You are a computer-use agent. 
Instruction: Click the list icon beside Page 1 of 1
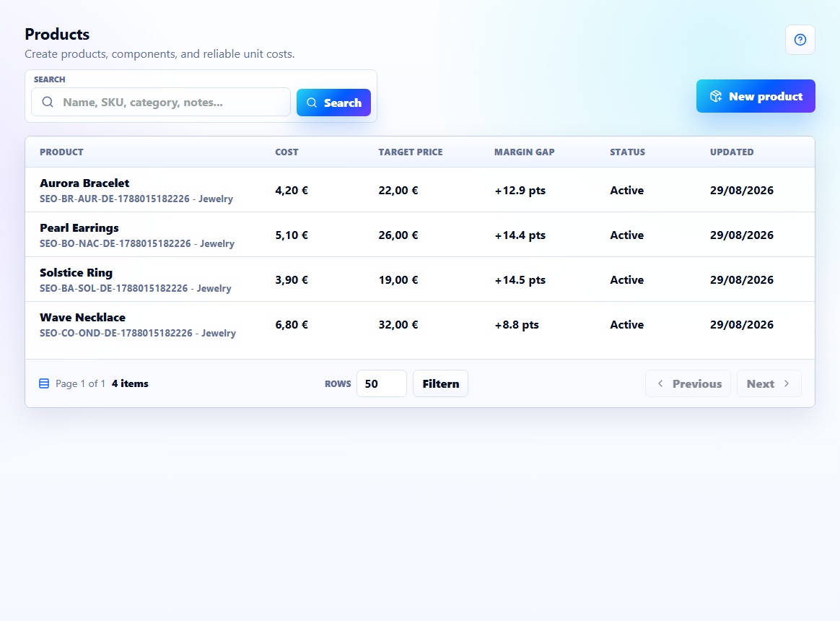[x=44, y=383]
